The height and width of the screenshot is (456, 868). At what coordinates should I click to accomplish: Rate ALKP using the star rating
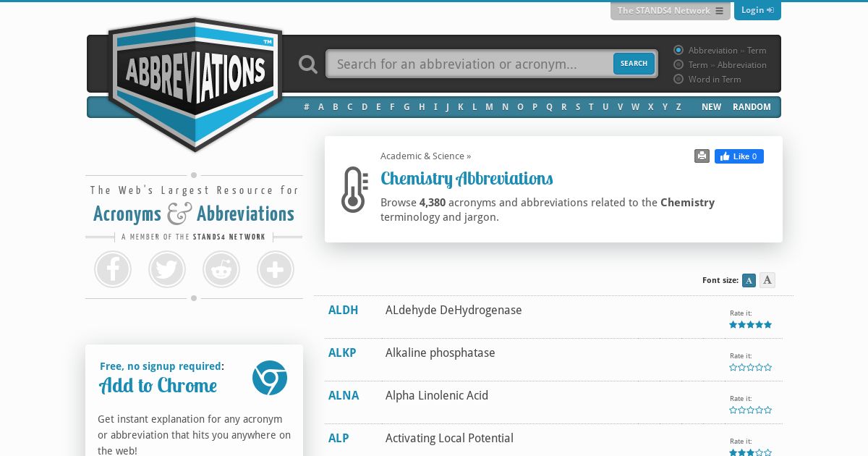pyautogui.click(x=750, y=368)
